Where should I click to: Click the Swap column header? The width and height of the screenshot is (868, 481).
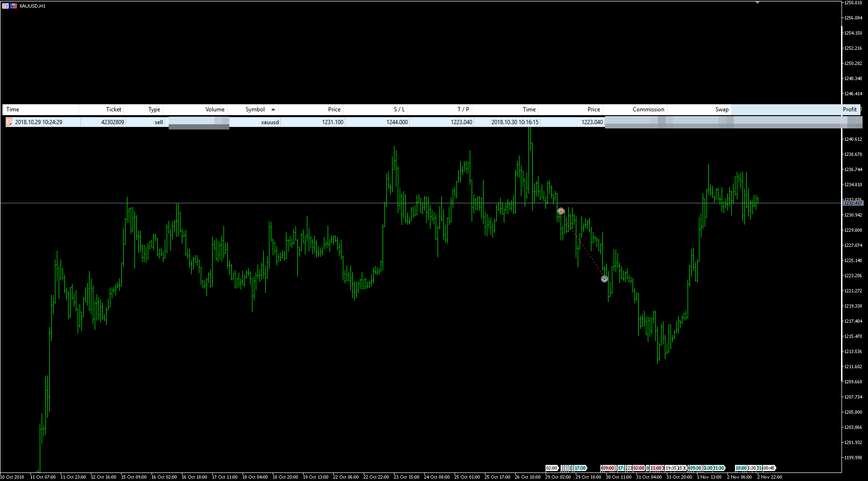pyautogui.click(x=721, y=109)
